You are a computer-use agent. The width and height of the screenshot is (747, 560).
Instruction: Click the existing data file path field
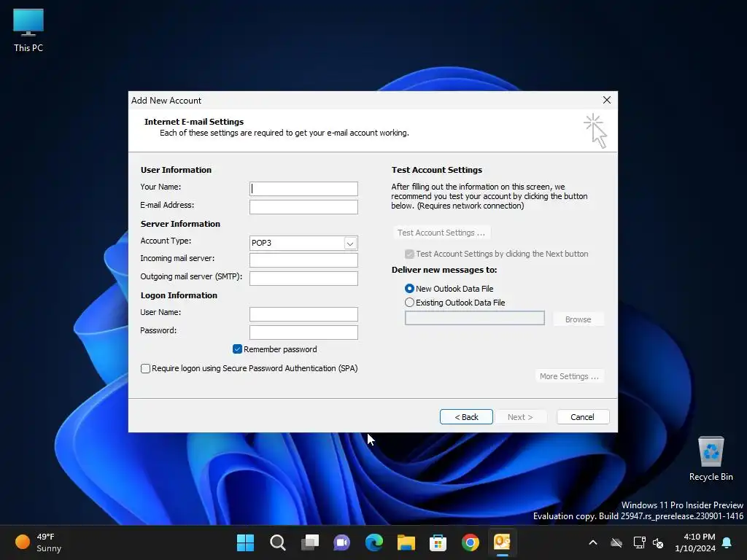pyautogui.click(x=474, y=318)
